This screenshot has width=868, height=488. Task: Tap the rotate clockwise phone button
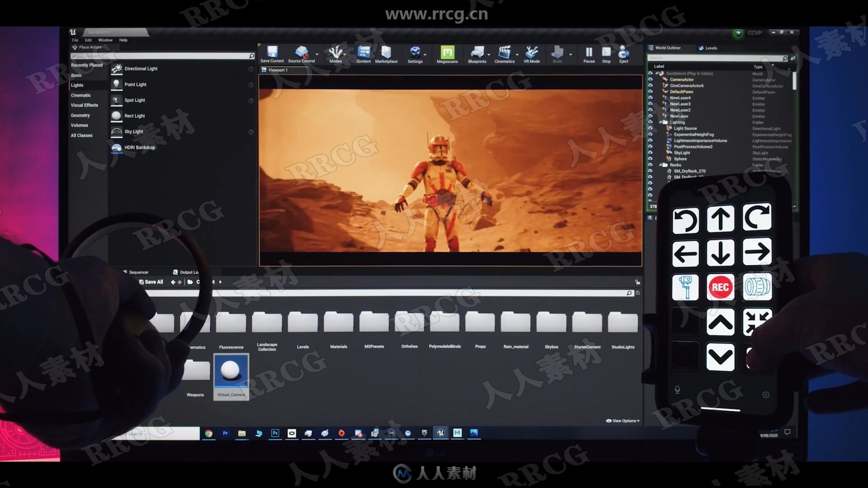[x=757, y=217]
